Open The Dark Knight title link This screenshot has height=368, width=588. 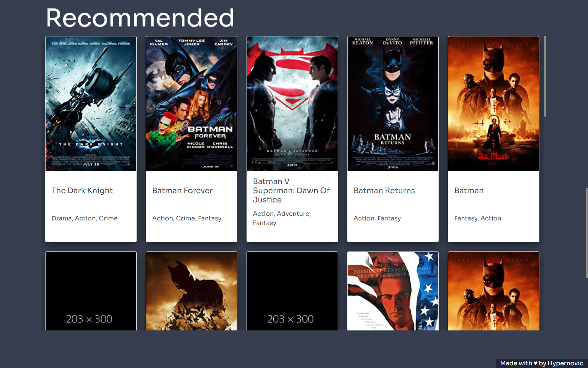pos(82,191)
